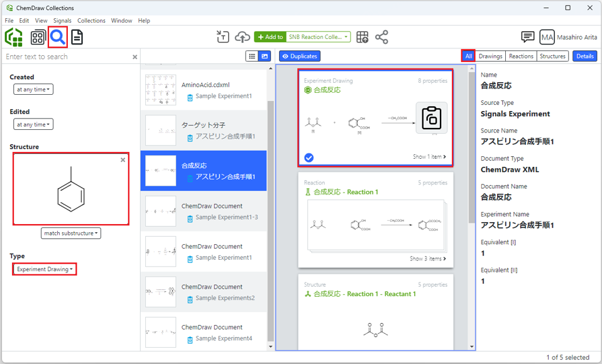Switch to thumbnail image view toggle
The height and width of the screenshot is (364, 602).
pos(265,56)
